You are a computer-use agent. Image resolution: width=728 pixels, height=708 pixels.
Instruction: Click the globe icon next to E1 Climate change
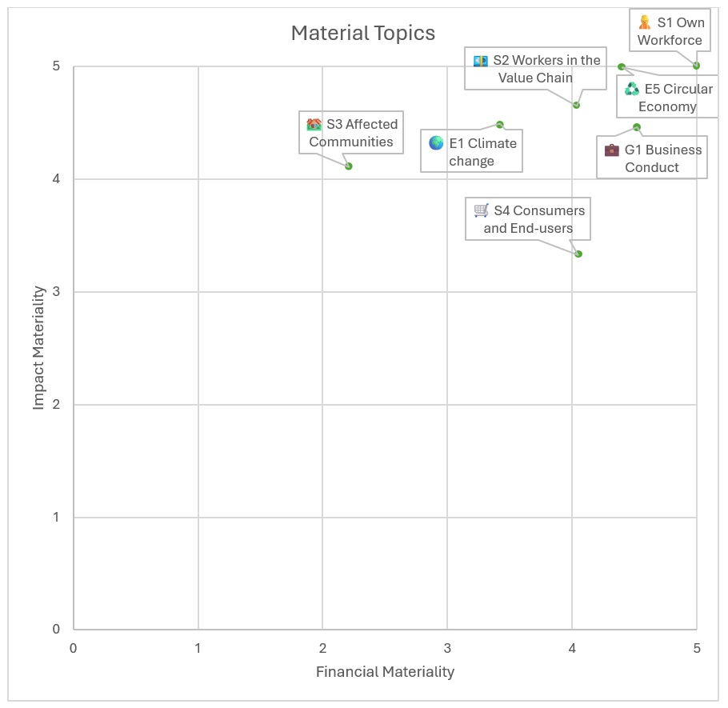(436, 143)
